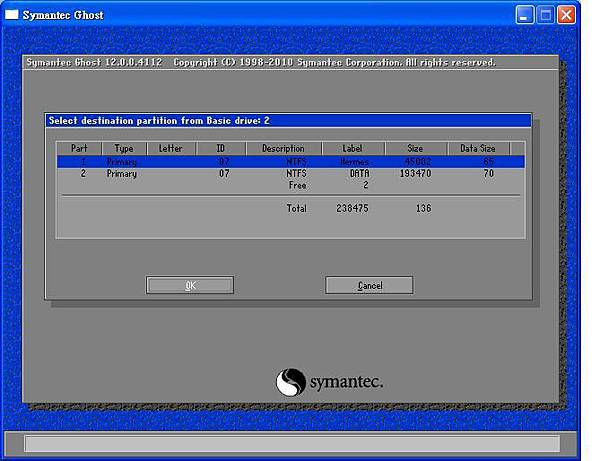Click the Data Size column header
This screenshot has height=461, width=600.
(x=478, y=148)
